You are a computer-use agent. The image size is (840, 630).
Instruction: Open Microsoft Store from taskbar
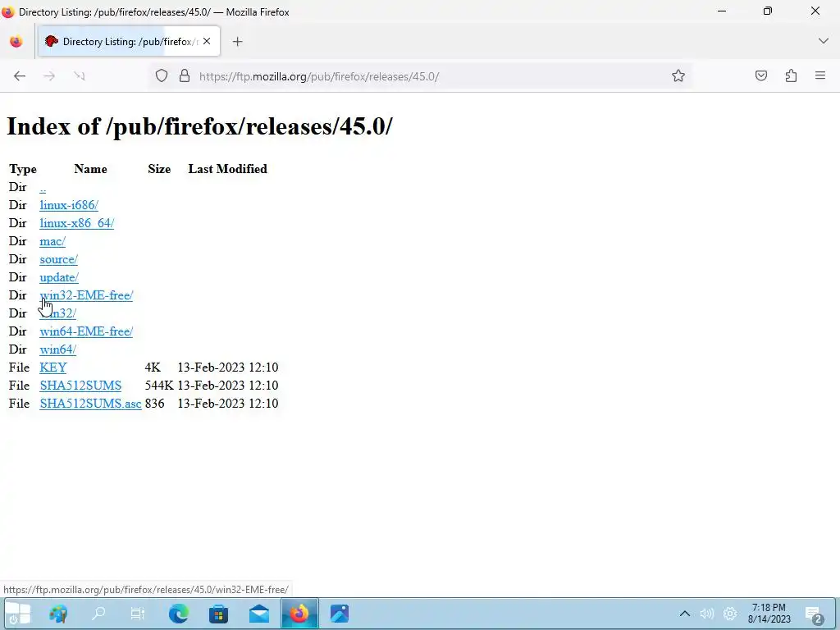pos(218,614)
